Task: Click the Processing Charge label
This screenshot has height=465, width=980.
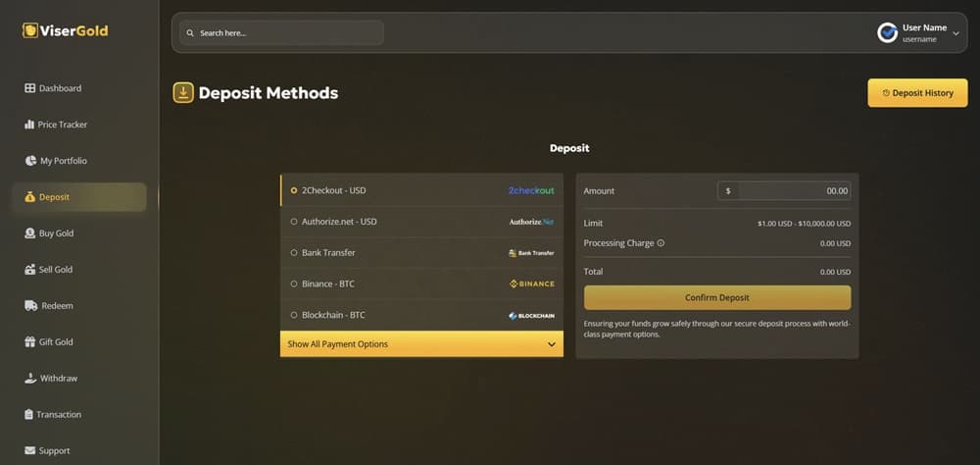Action: click(618, 243)
